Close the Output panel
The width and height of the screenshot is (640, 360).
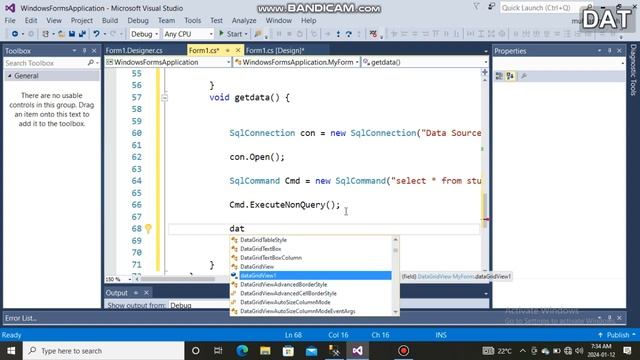(x=146, y=293)
